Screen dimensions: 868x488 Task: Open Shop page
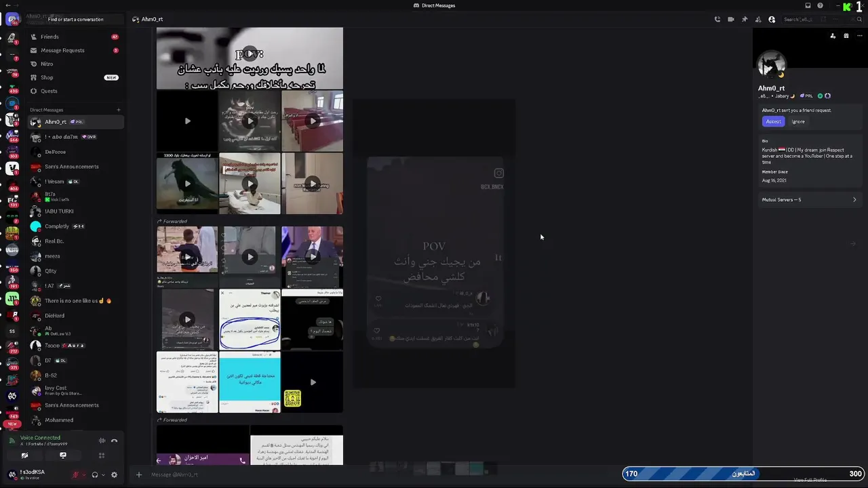[x=75, y=77]
